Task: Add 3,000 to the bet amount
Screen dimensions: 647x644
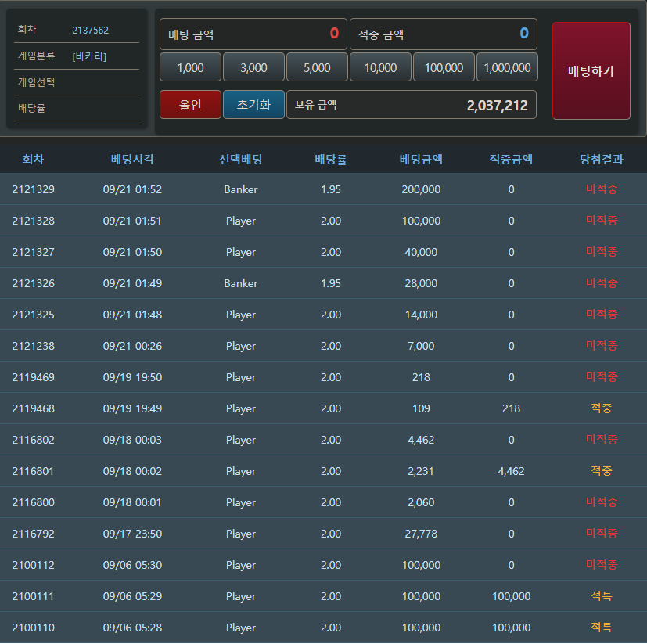Action: (x=253, y=67)
